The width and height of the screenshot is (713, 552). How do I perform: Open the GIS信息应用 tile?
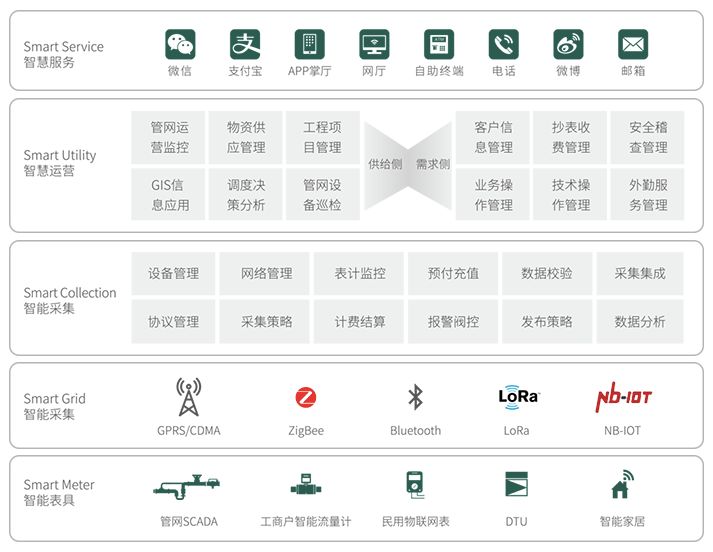tap(168, 194)
